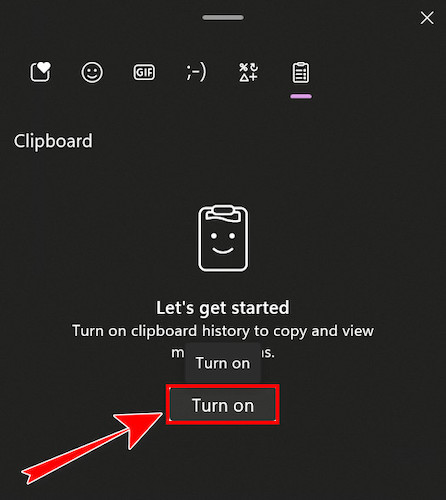Click the red arrow annotation
446x500 pixels.
point(92,447)
